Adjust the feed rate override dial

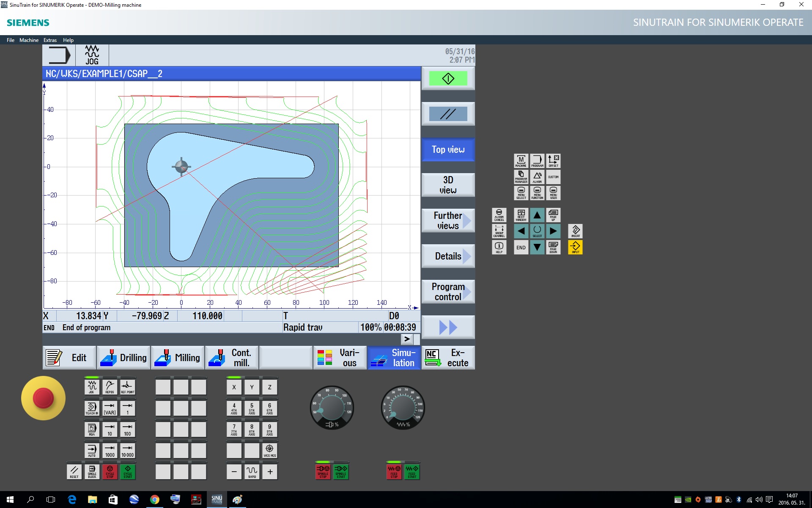click(403, 408)
